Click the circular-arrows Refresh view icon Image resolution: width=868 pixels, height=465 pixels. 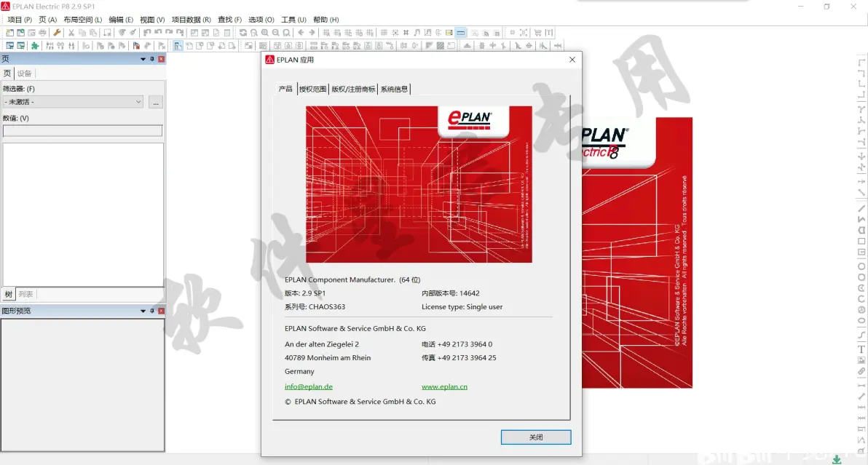click(243, 33)
